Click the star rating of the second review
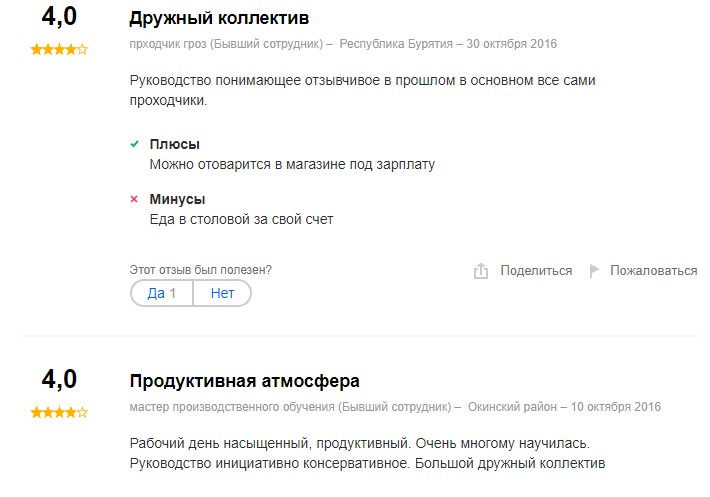 click(x=59, y=412)
